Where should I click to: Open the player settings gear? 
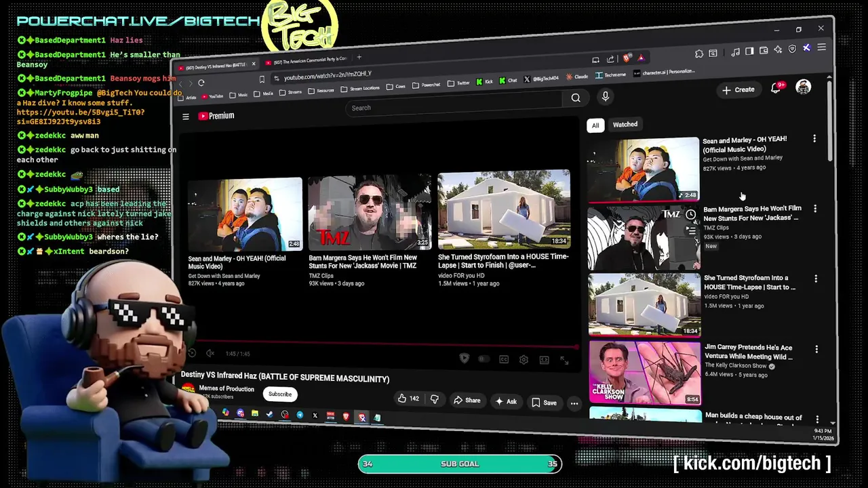[524, 360]
